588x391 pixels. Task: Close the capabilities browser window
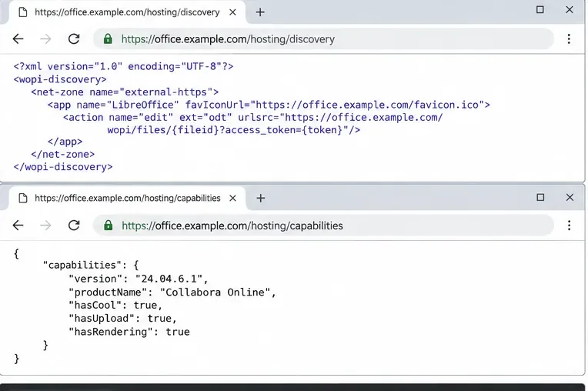pyautogui.click(x=570, y=197)
